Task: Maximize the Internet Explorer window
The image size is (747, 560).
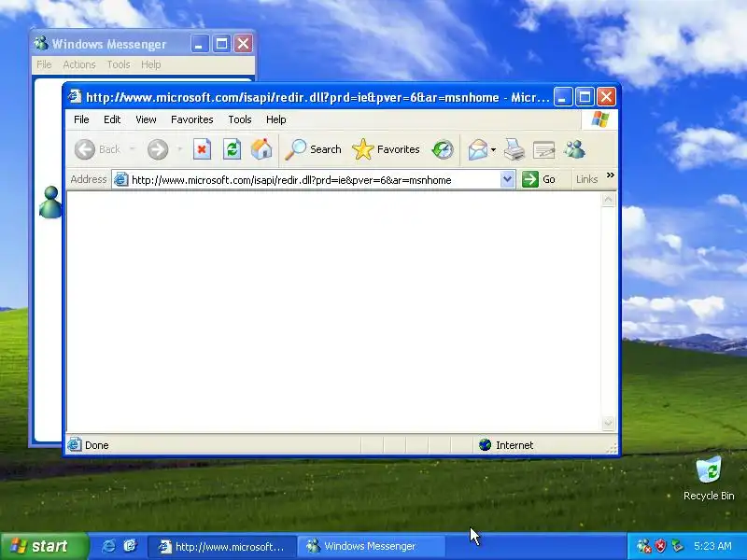Action: point(585,97)
